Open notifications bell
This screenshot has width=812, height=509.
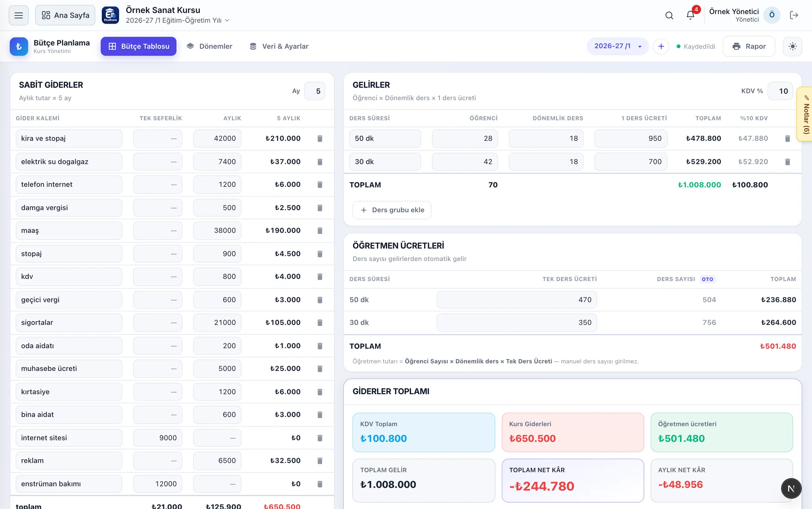click(690, 15)
